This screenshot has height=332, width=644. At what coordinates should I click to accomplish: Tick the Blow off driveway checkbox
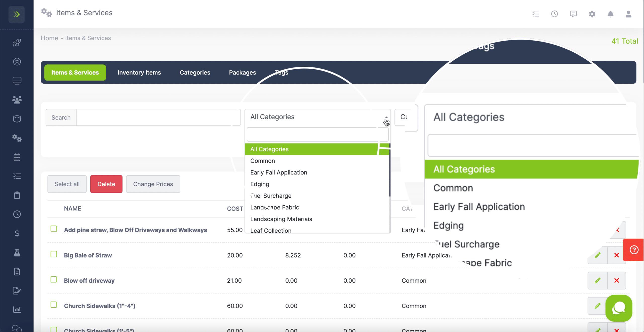click(x=54, y=279)
